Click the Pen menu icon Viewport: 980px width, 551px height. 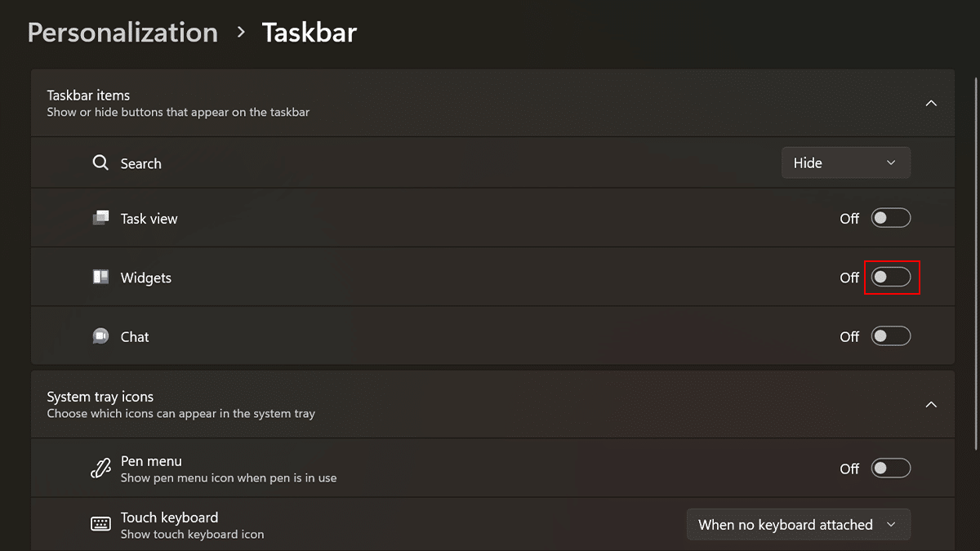click(100, 469)
